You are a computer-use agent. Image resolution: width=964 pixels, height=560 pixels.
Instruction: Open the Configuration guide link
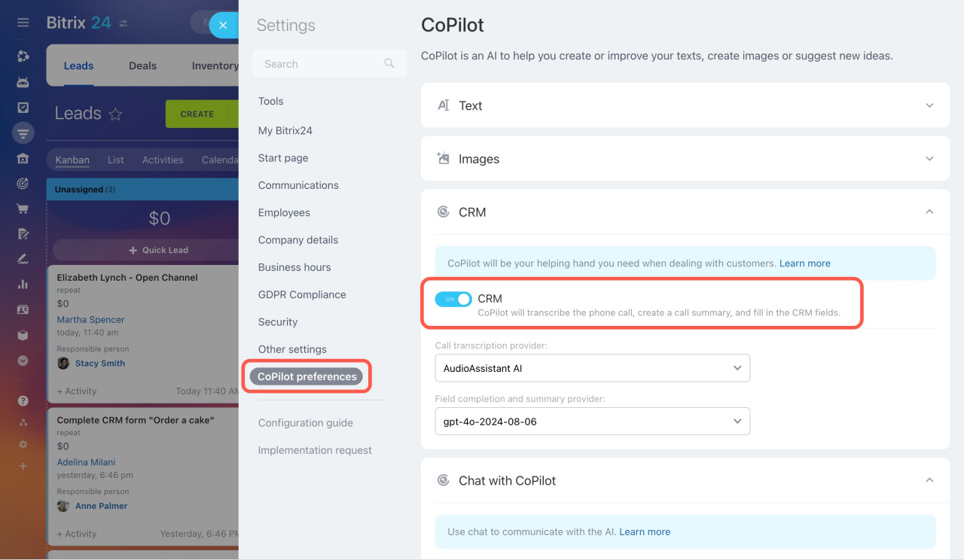[305, 423]
